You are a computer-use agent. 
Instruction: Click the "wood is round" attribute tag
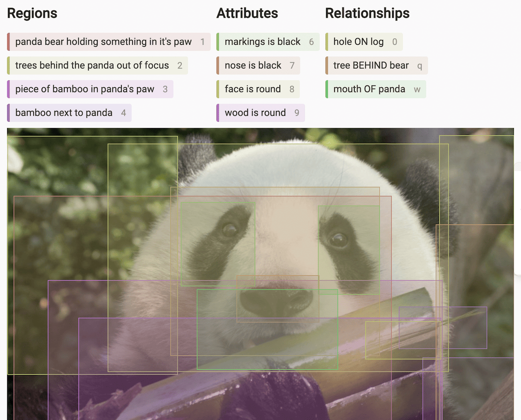(x=260, y=112)
